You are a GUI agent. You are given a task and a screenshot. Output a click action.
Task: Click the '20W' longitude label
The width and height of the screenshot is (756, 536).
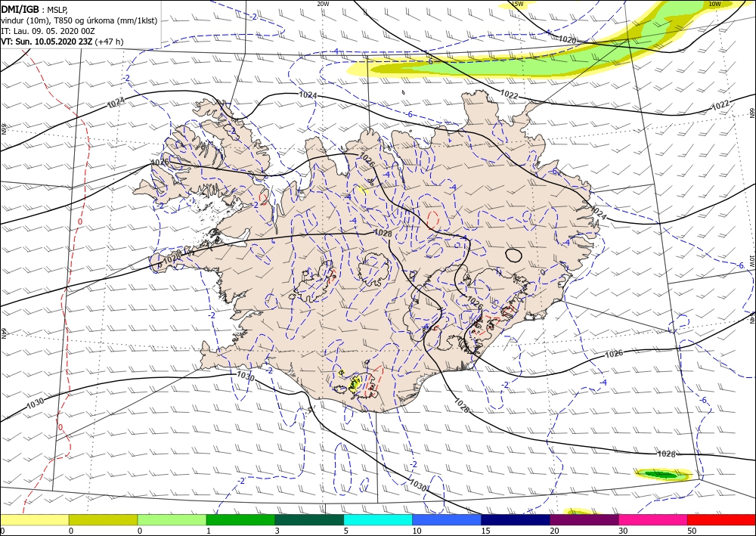point(323,4)
